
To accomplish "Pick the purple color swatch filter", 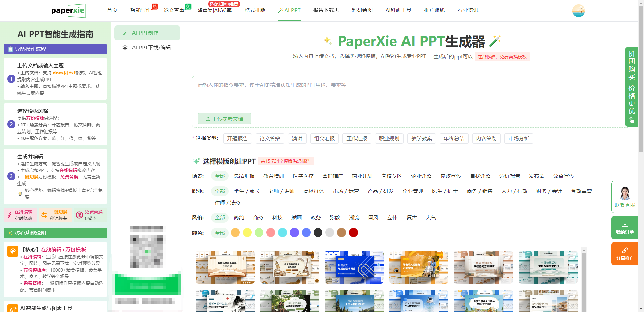I will coord(294,233).
